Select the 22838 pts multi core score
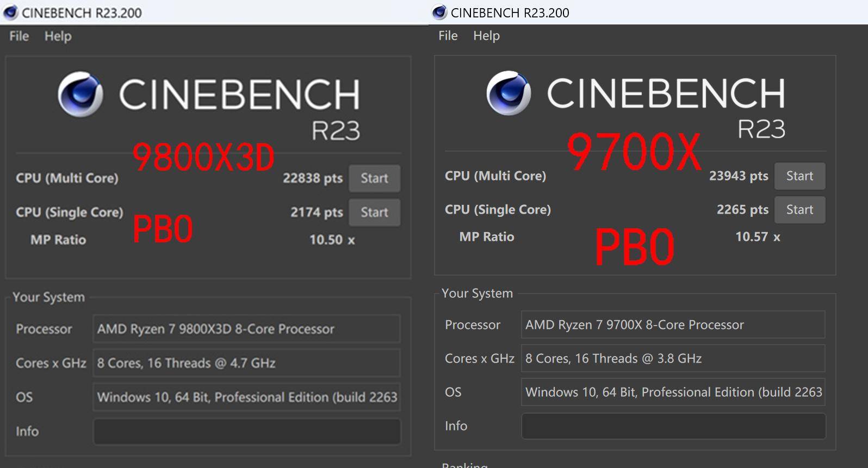 pyautogui.click(x=313, y=178)
